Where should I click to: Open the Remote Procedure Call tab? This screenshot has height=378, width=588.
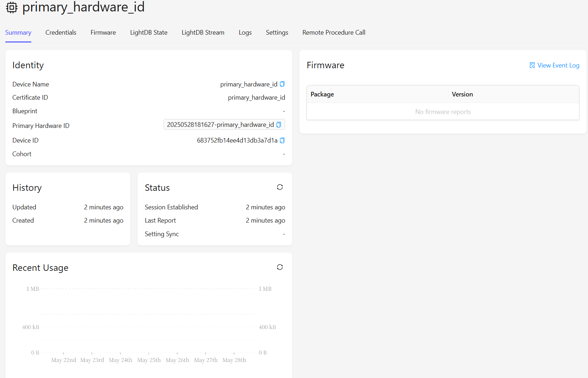click(x=334, y=33)
